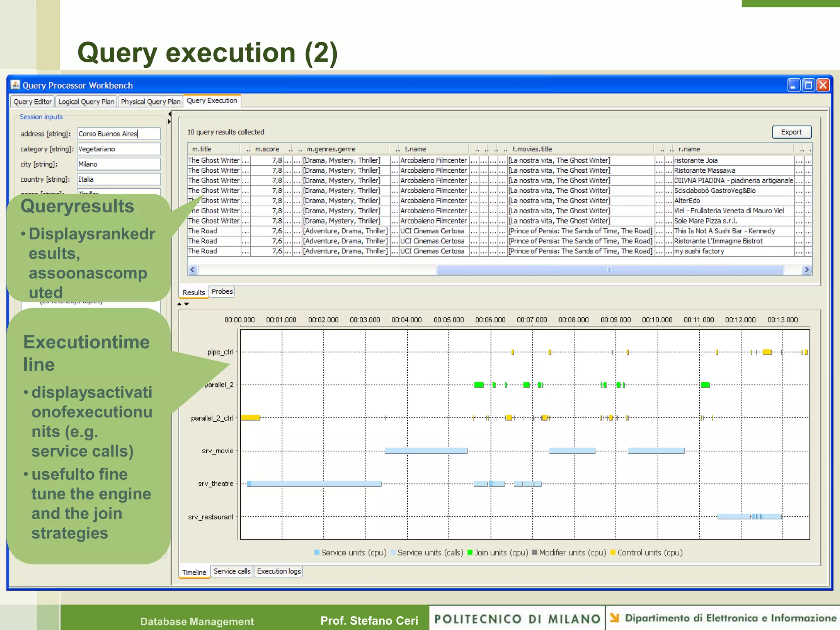Screen dimensions: 840x630
Task: Select the Ristorante Massawa result cell
Action: point(733,170)
